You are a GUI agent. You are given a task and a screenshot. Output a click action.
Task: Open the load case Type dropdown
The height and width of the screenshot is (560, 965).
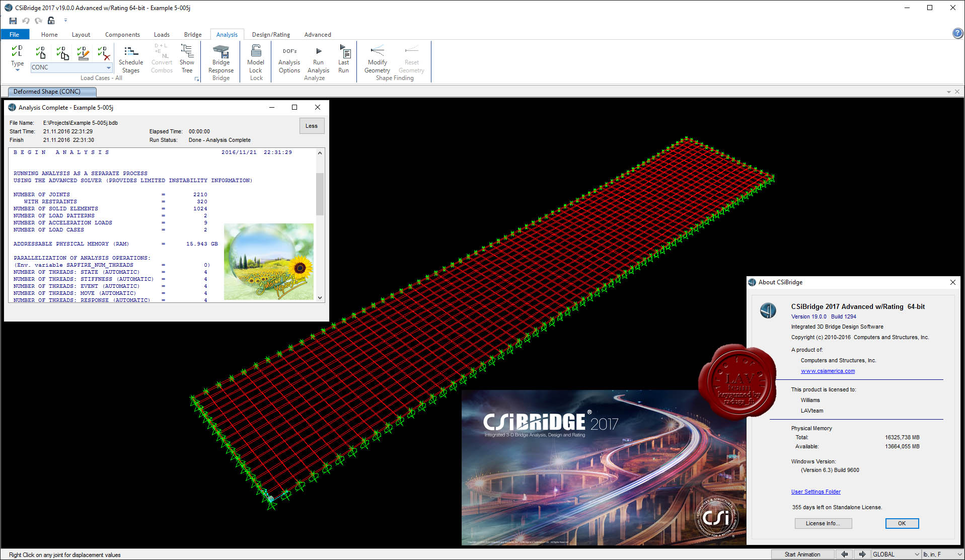coord(17,58)
